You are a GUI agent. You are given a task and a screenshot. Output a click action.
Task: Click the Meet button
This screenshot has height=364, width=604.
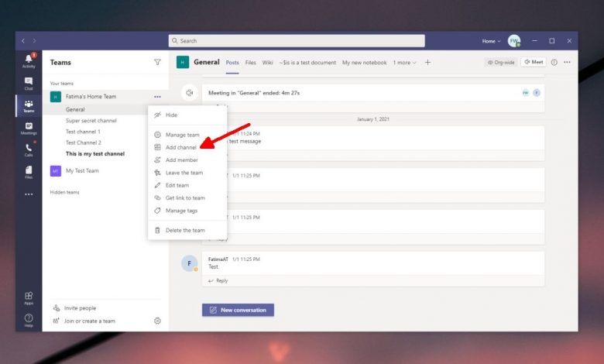(534, 62)
